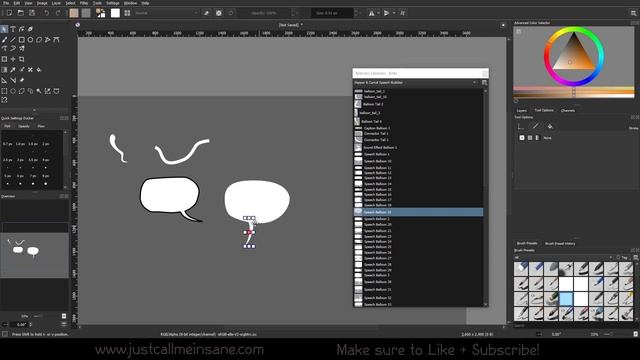This screenshot has width=640, height=360.
Task: Toggle horizontal mirror tool
Action: coord(371,13)
